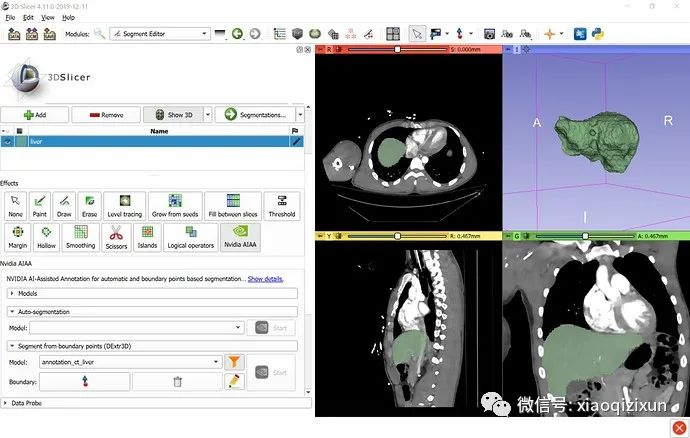Choose the Fill between slices effect
Screen dimensions: 690x438
tap(233, 206)
